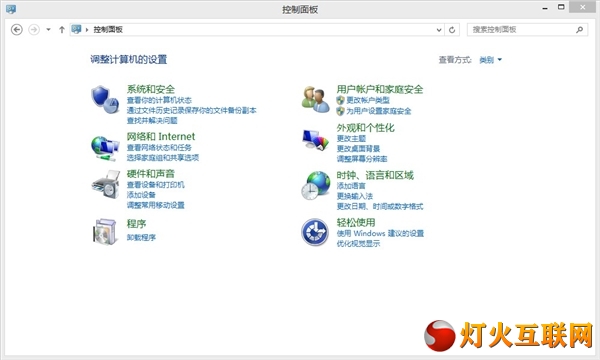The width and height of the screenshot is (600, 360).
Task: Minimize the 控制面板 window
Action: tap(545, 8)
